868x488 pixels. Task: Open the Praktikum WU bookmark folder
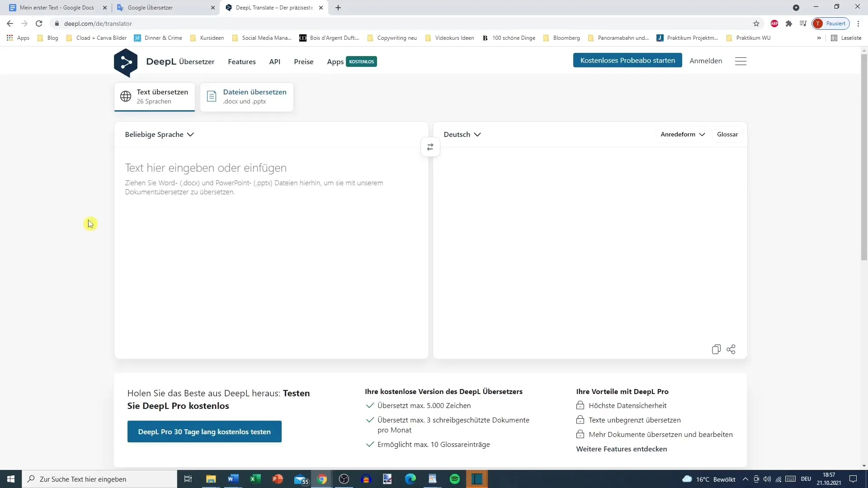pyautogui.click(x=748, y=38)
